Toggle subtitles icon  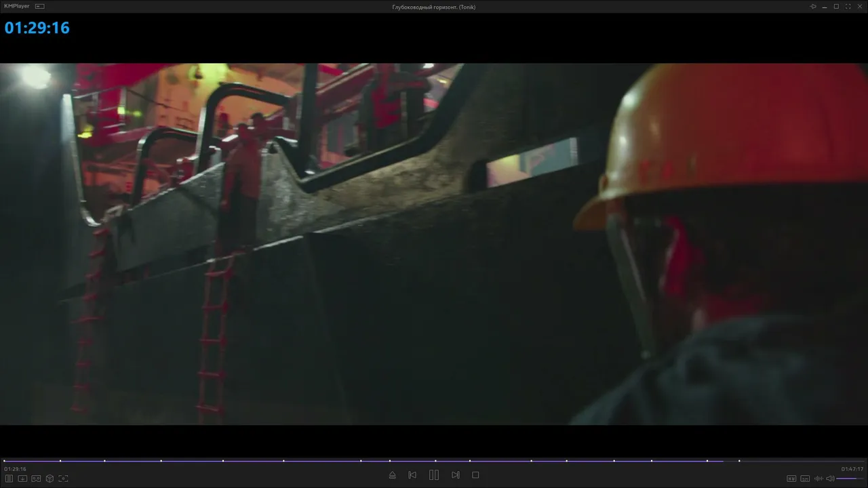(x=804, y=479)
